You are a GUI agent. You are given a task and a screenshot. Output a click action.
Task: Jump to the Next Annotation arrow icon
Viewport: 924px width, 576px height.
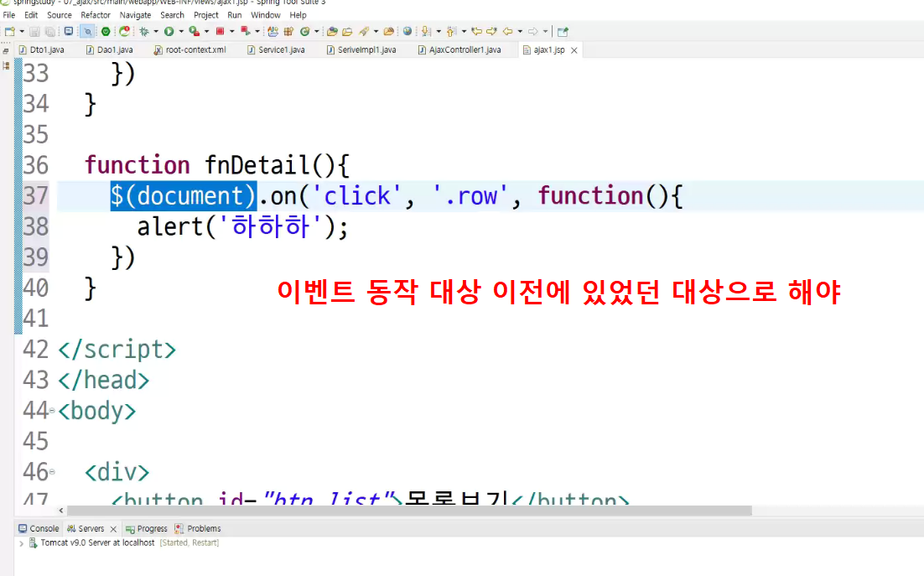[x=426, y=31]
